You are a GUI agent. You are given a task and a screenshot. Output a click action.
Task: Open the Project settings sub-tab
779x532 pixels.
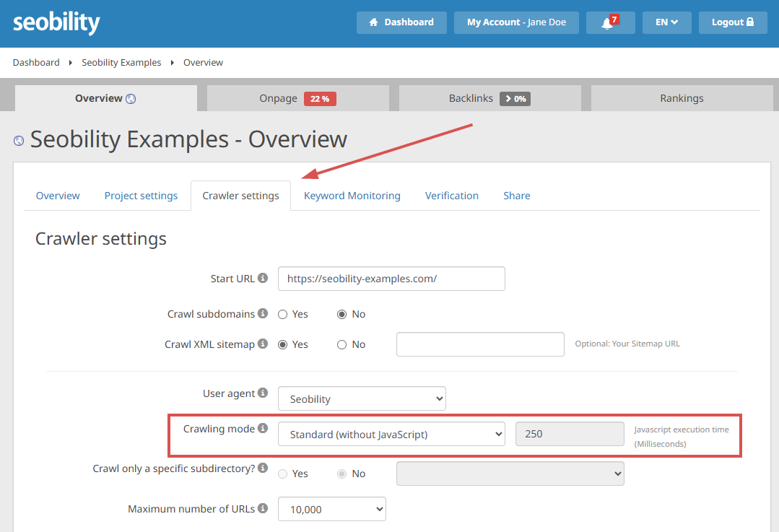click(x=141, y=196)
